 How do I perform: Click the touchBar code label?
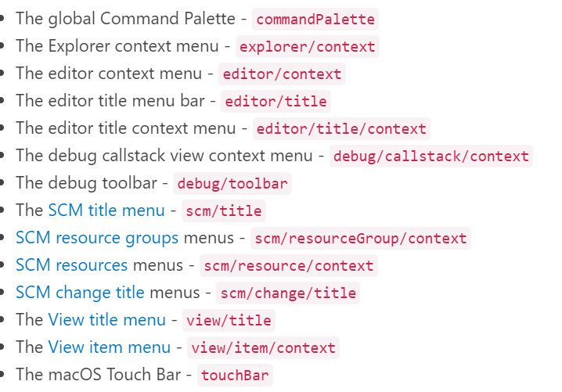point(235,376)
